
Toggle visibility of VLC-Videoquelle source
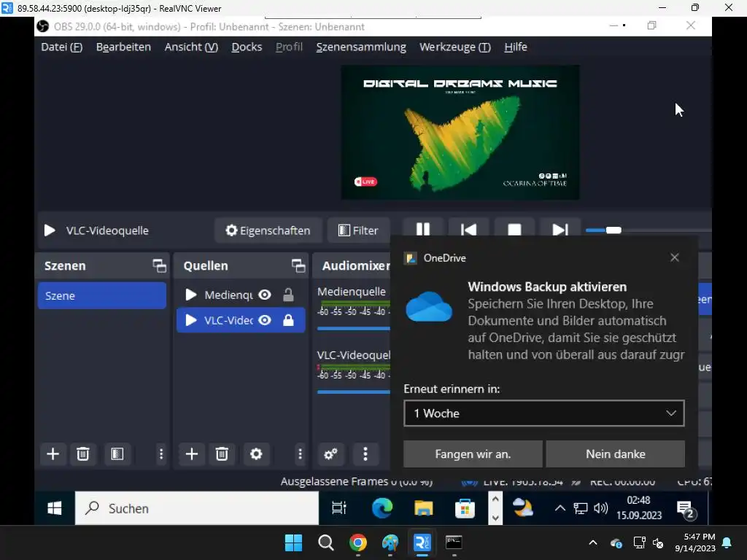[265, 320]
